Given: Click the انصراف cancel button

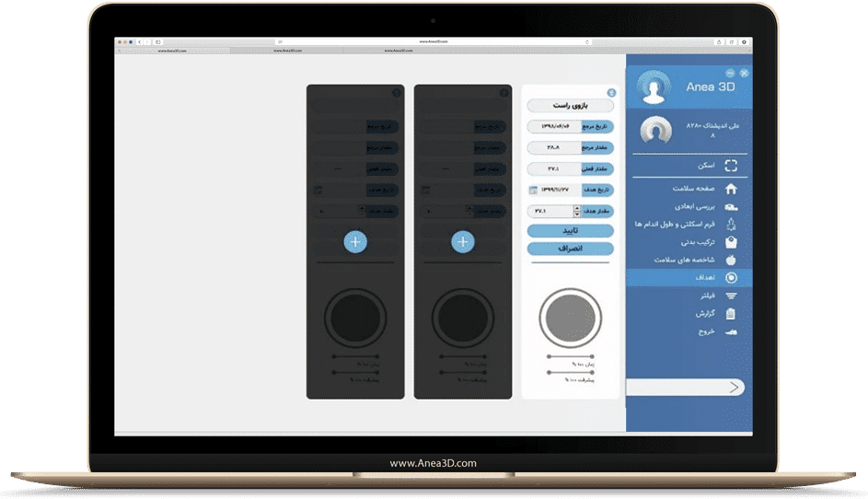Looking at the screenshot, I should pyautogui.click(x=570, y=248).
